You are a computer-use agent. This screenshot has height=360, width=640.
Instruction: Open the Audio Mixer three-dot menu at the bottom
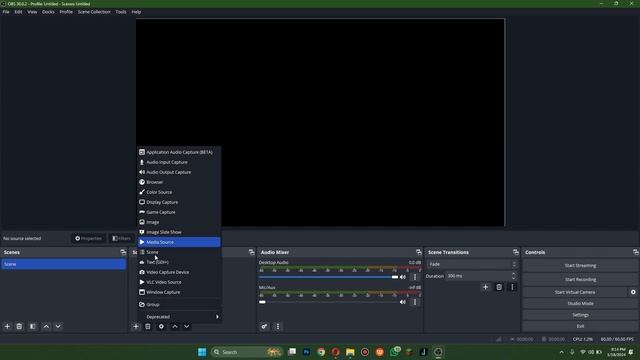pyautogui.click(x=278, y=327)
